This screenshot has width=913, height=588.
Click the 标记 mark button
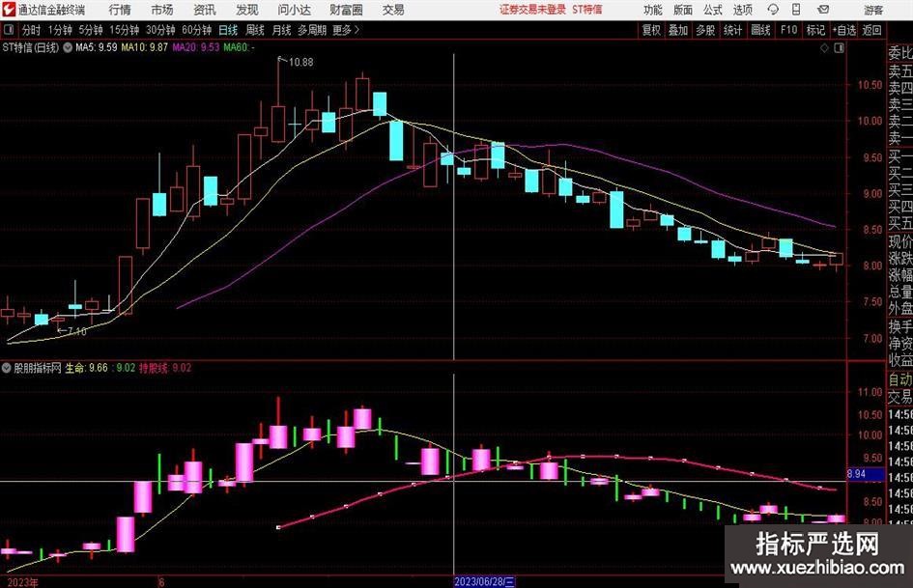[x=815, y=30]
